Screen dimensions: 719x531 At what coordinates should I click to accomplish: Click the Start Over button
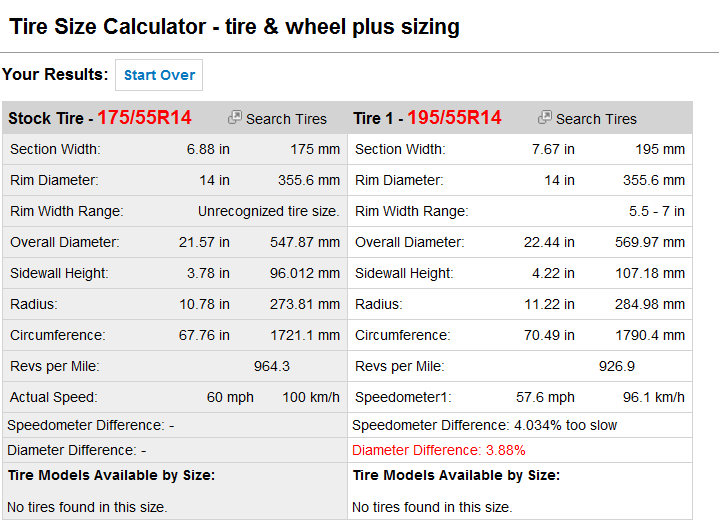point(159,75)
